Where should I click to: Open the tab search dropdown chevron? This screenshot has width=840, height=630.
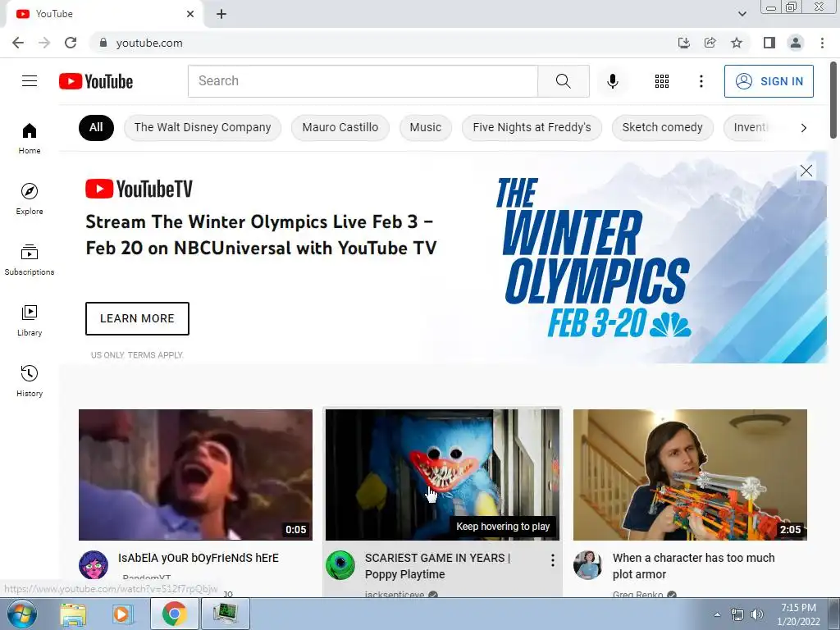click(x=742, y=14)
